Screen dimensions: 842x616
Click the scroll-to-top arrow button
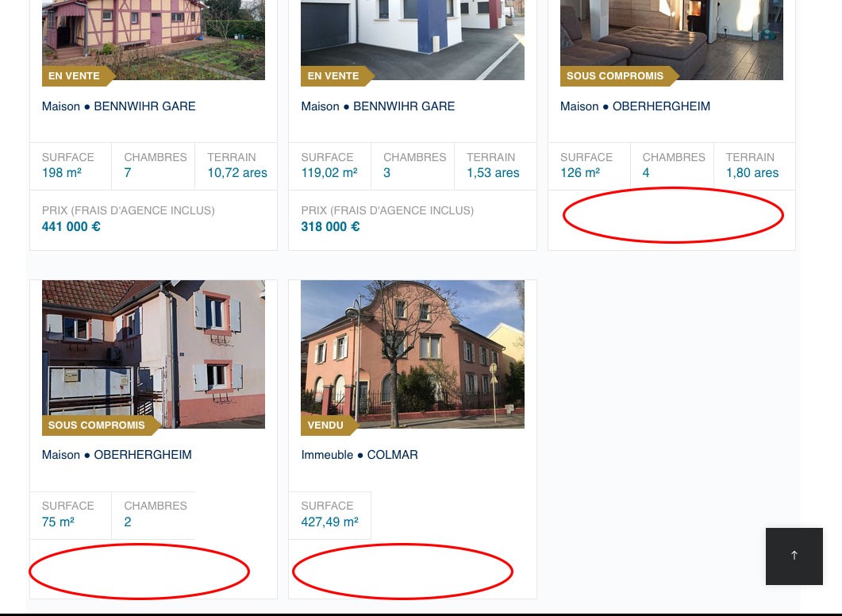click(794, 556)
